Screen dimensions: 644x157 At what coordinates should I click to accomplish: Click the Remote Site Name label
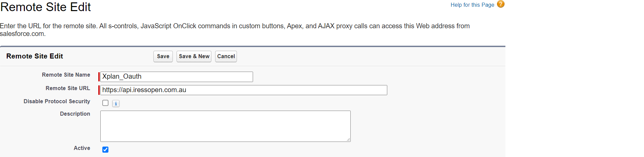coord(66,75)
